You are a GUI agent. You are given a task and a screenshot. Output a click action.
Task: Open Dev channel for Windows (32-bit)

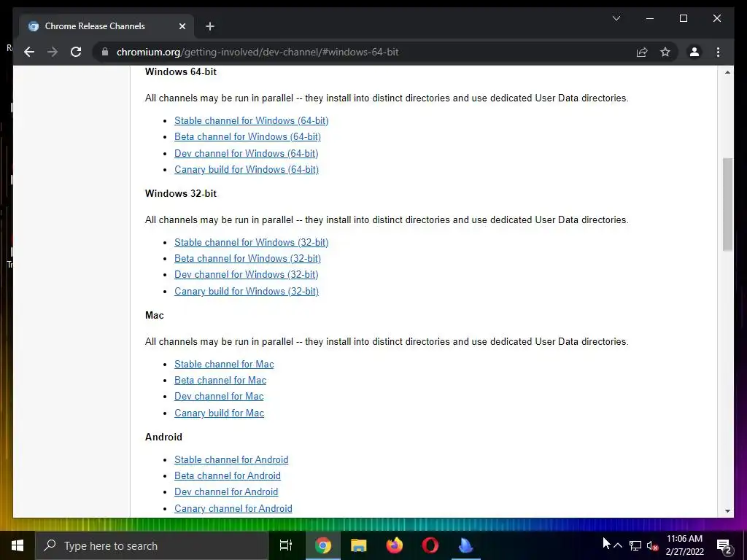(x=246, y=275)
